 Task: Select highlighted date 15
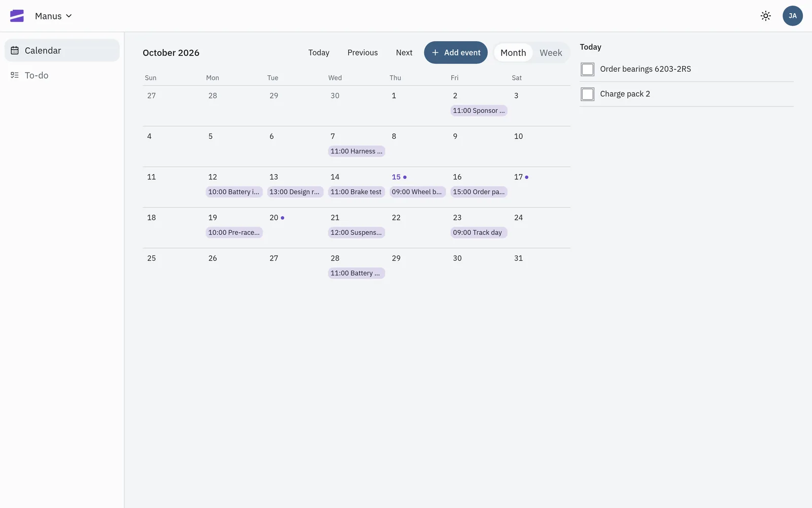(396, 177)
